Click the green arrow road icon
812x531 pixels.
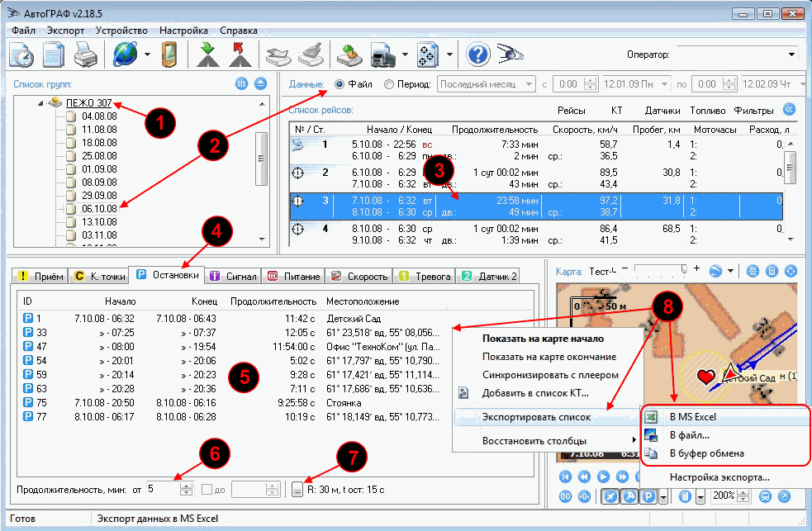(x=206, y=55)
